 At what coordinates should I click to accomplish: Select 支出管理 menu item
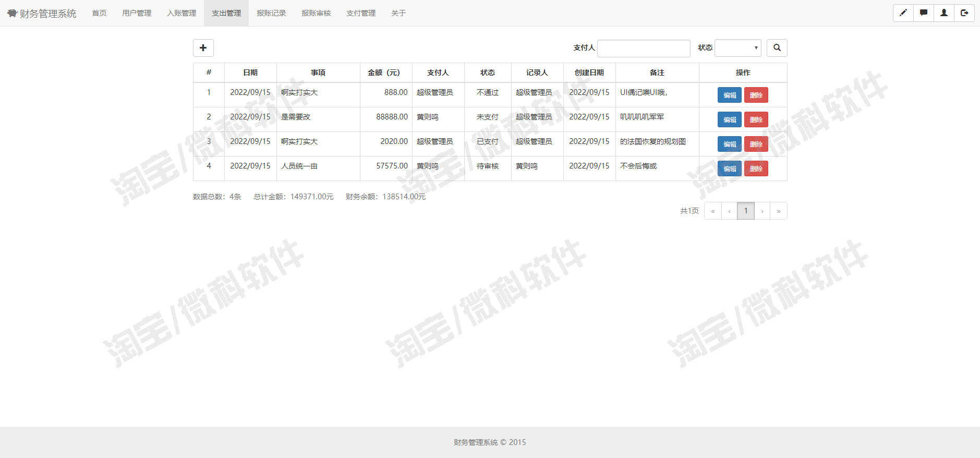click(226, 13)
